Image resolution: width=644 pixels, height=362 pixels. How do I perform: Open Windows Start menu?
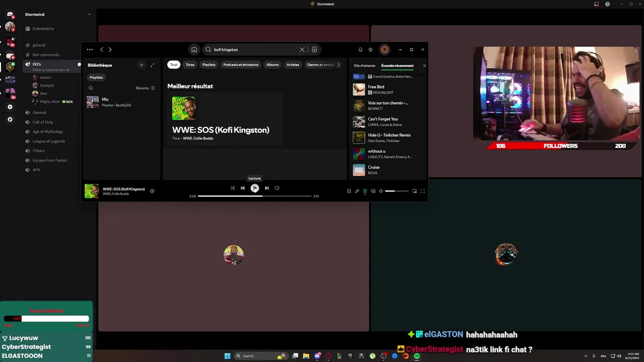pyautogui.click(x=227, y=356)
